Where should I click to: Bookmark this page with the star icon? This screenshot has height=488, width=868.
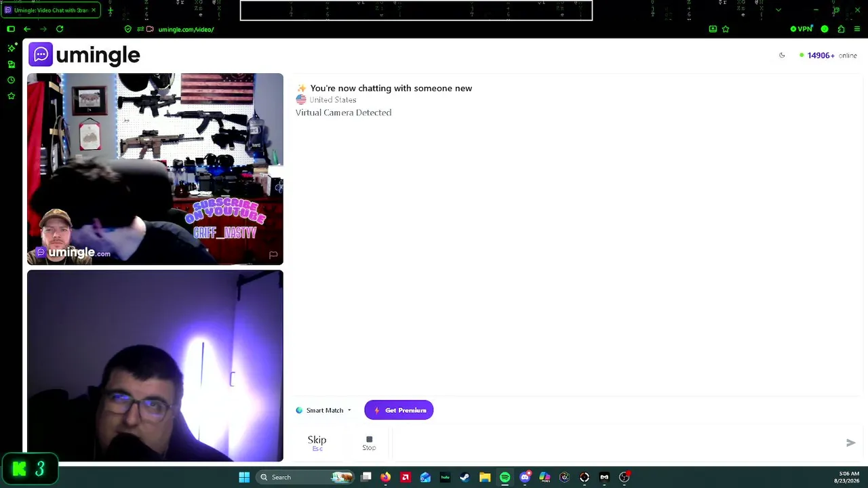[x=726, y=29]
